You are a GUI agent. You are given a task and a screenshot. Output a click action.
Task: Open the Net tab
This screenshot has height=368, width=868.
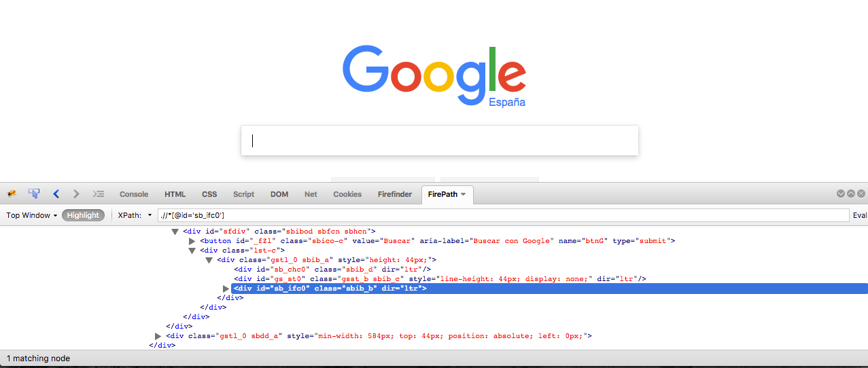(311, 194)
